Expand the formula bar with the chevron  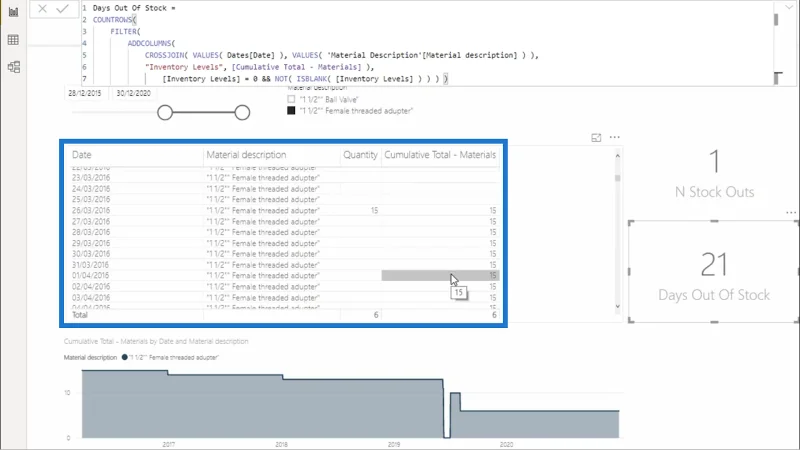click(789, 7)
